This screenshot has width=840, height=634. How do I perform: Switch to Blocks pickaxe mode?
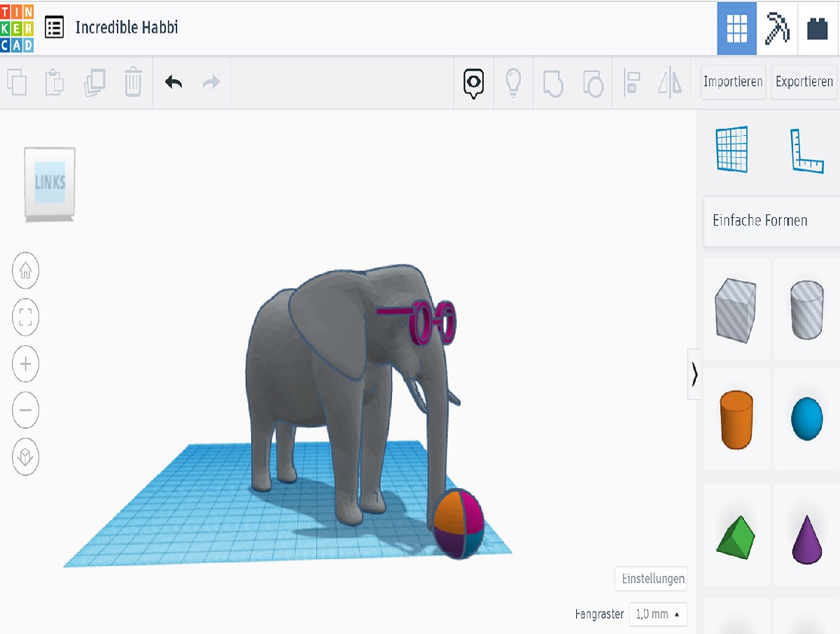click(x=776, y=28)
